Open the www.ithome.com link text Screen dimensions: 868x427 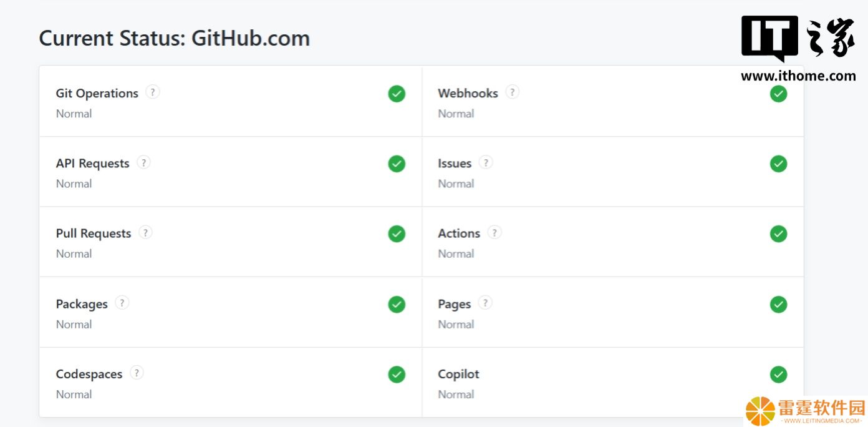[x=798, y=76]
